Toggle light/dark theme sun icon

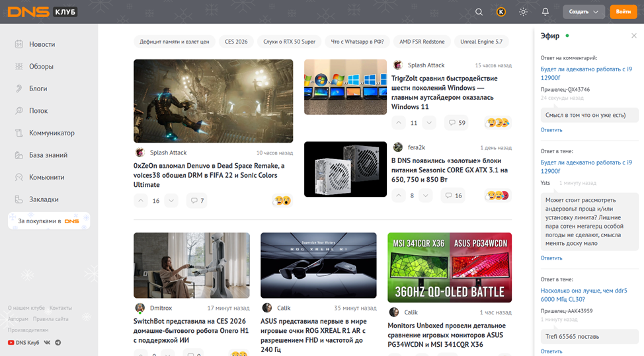524,12
